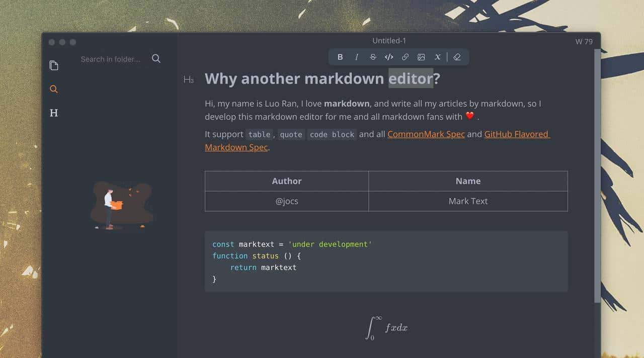This screenshot has height=358, width=644.
Task: Click the Search in folder input field
Action: click(x=111, y=59)
